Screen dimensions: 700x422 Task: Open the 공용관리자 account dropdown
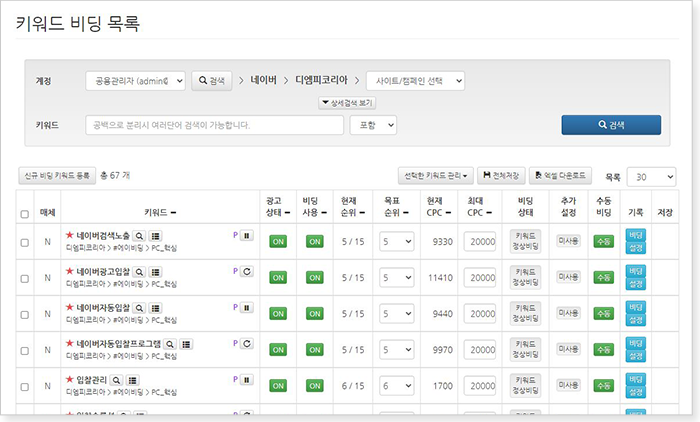pos(135,80)
